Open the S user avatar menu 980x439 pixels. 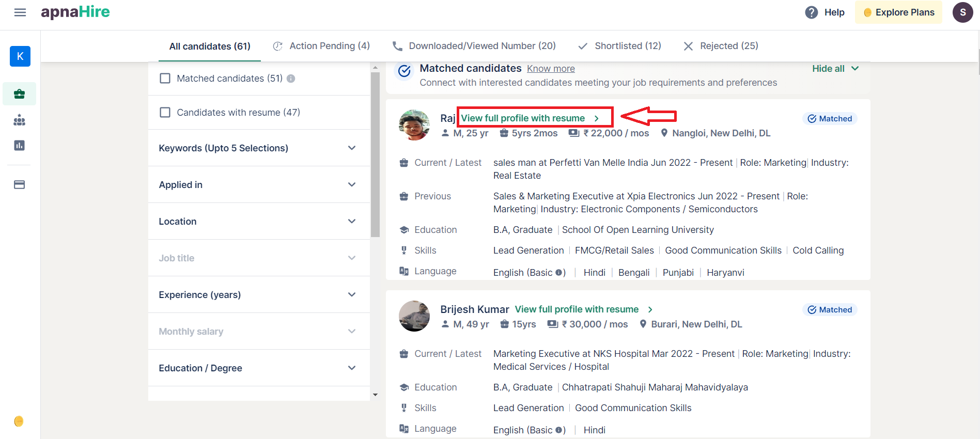tap(963, 12)
